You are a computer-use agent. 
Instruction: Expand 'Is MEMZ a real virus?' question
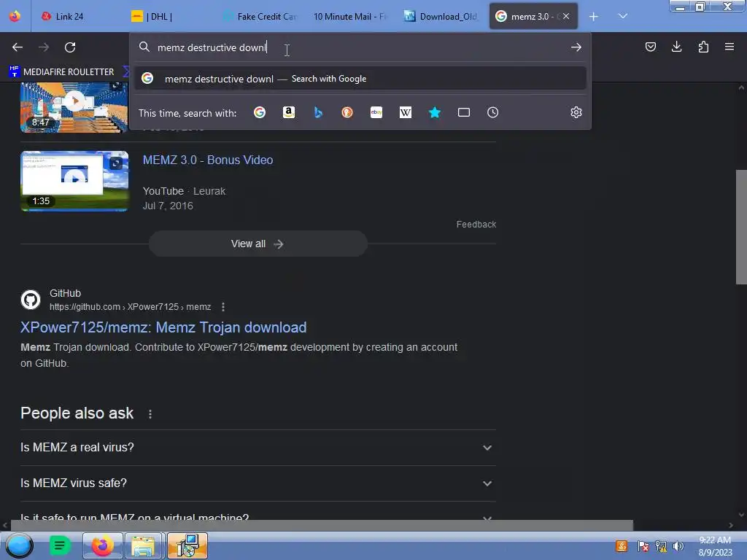pyautogui.click(x=258, y=448)
